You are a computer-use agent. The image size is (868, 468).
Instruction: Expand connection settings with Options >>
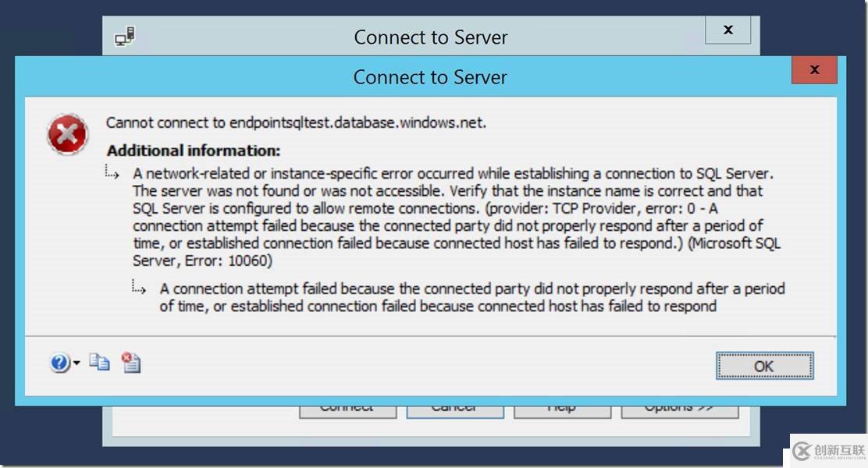click(x=679, y=406)
